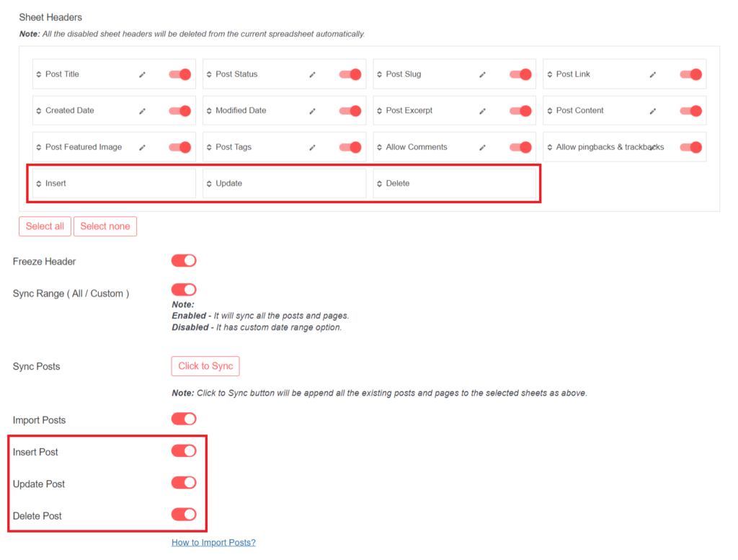Disable the Post Featured Image toggle
738x560 pixels.
click(x=179, y=146)
